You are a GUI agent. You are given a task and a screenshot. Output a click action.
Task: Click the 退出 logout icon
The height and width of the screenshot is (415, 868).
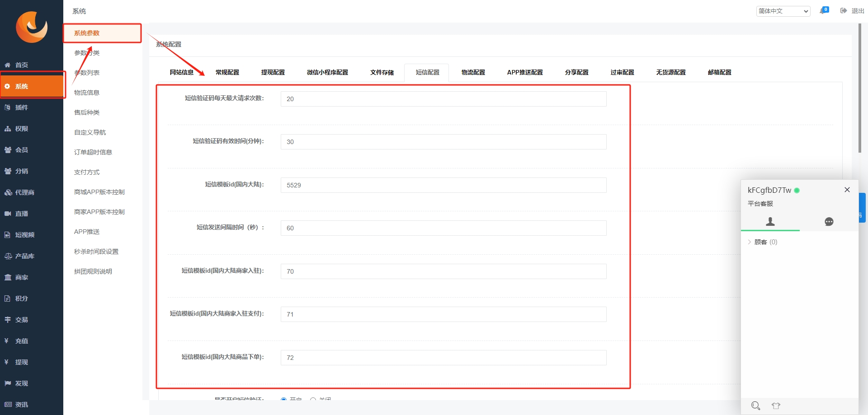point(844,11)
